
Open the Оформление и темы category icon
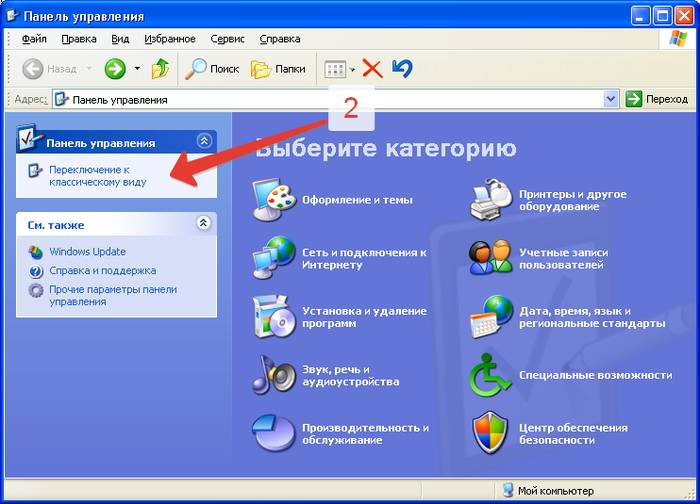pos(273,199)
